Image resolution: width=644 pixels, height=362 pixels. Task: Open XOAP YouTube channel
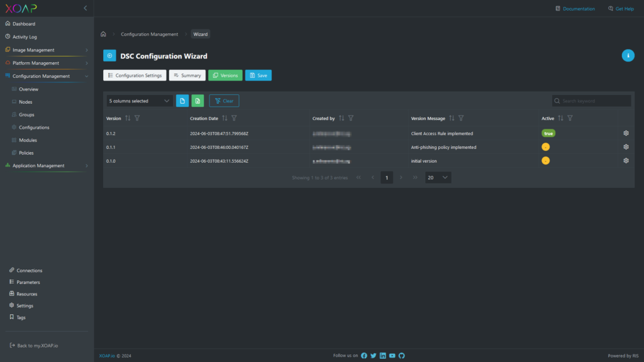(x=392, y=356)
